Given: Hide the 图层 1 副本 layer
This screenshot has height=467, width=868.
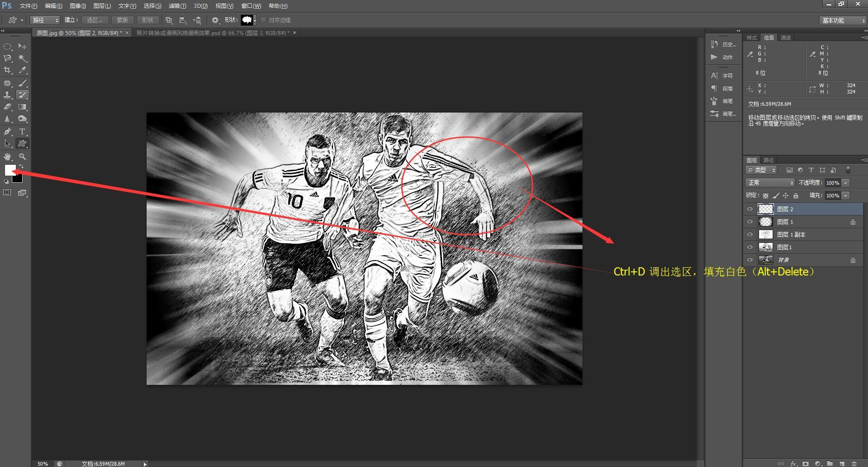Looking at the screenshot, I should 750,235.
